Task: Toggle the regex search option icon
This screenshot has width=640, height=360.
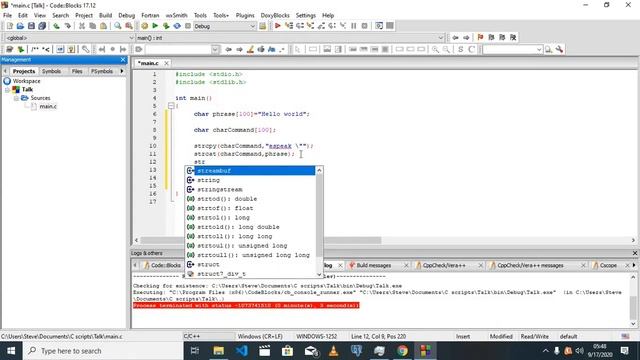Action: point(282,49)
